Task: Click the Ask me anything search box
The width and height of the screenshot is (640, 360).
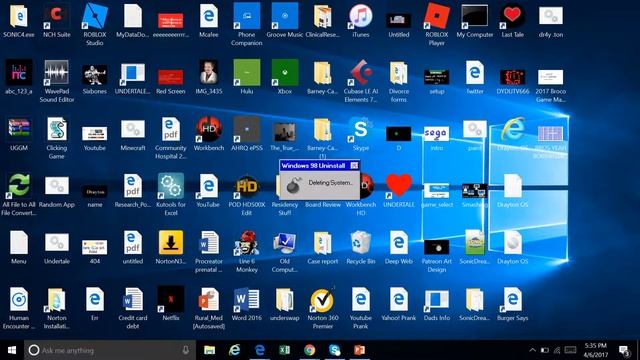Action: [109, 350]
